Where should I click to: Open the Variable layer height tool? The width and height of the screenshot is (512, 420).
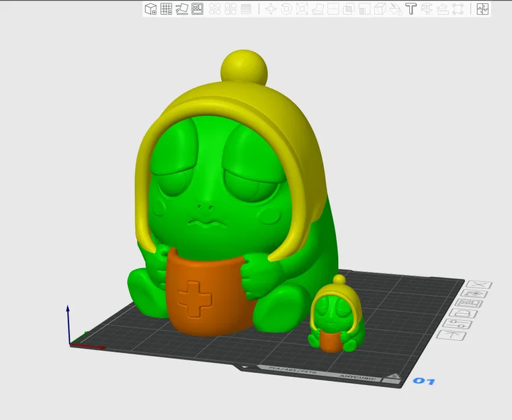[246, 9]
